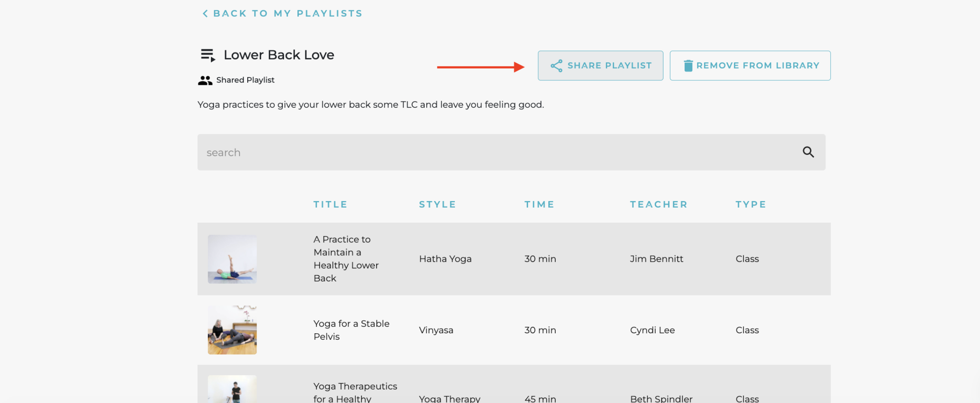
Task: Select the 'Yoga Therapy' style cell
Action: pyautogui.click(x=449, y=398)
